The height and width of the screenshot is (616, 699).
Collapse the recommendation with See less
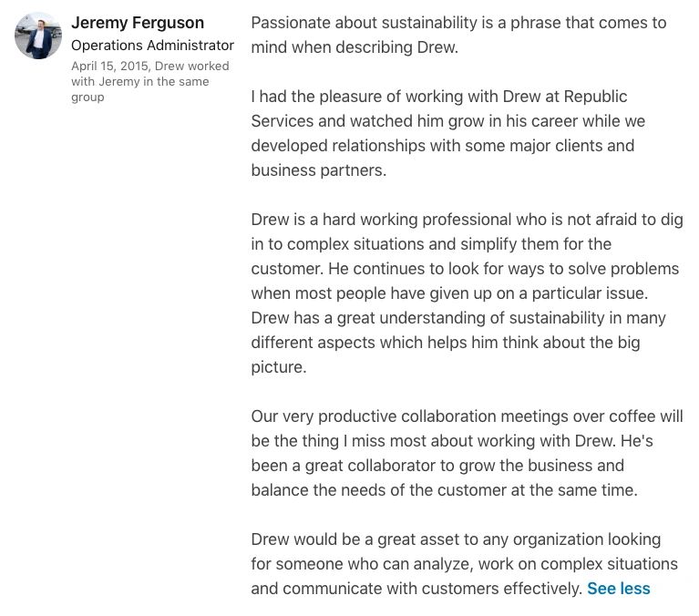[618, 589]
